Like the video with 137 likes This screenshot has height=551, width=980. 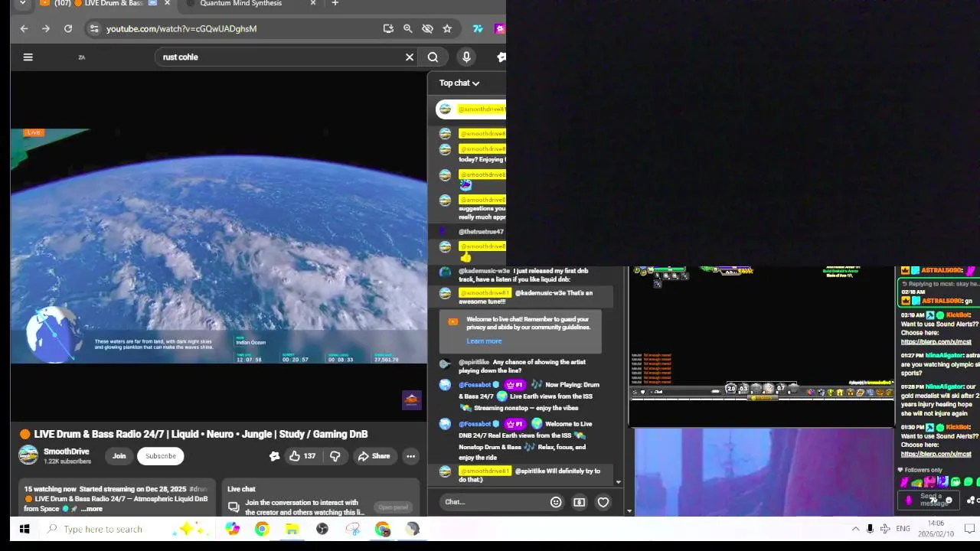pyautogui.click(x=302, y=456)
